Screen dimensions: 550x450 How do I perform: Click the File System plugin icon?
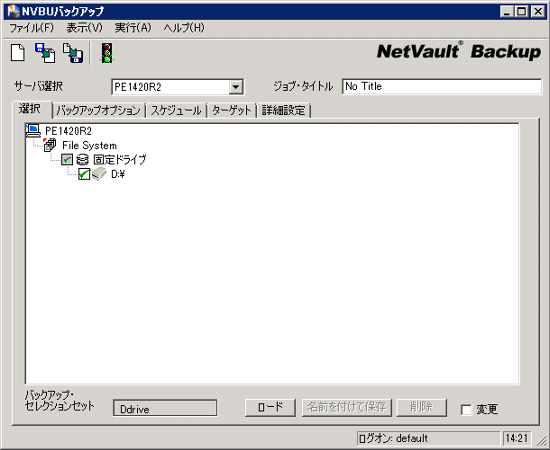[50, 145]
